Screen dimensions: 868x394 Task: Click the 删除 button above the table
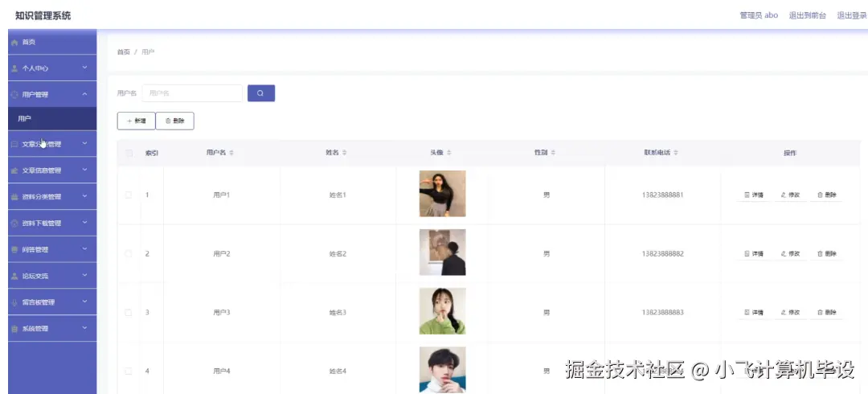pyautogui.click(x=175, y=121)
